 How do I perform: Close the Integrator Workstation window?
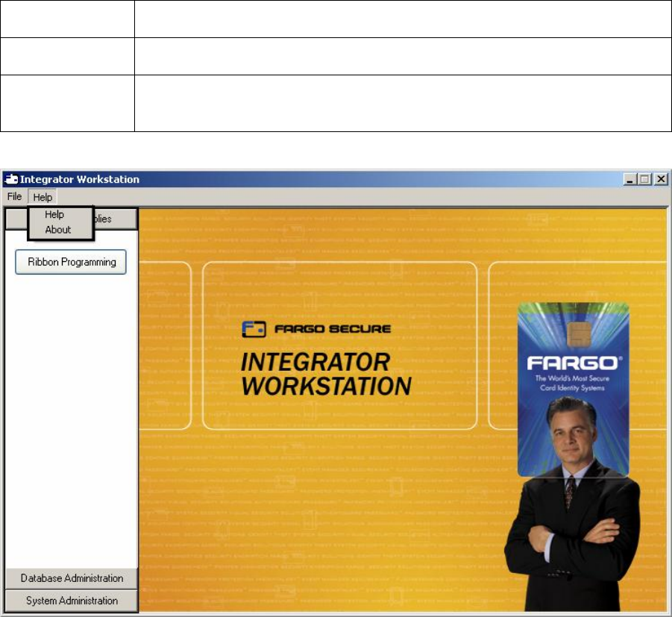pos(661,179)
